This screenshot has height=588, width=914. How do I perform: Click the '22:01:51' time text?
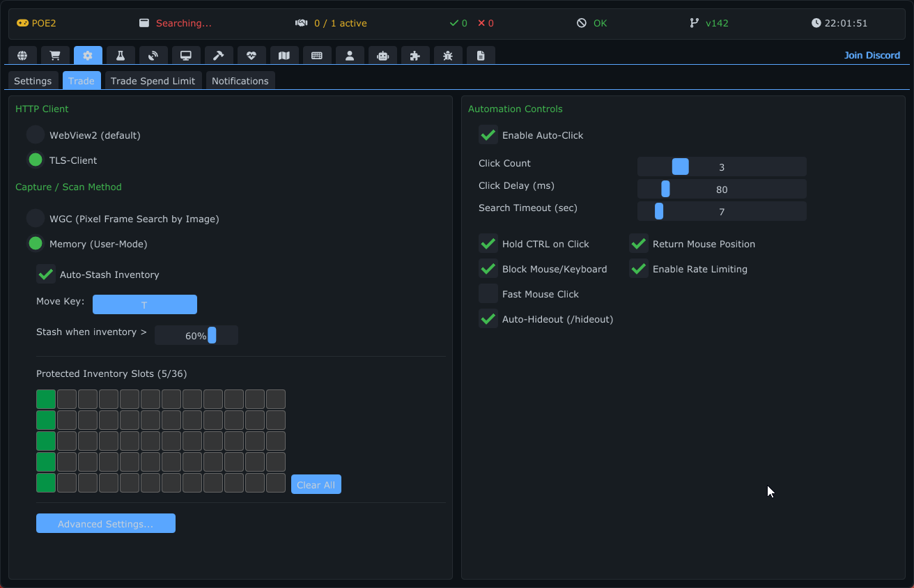point(846,23)
